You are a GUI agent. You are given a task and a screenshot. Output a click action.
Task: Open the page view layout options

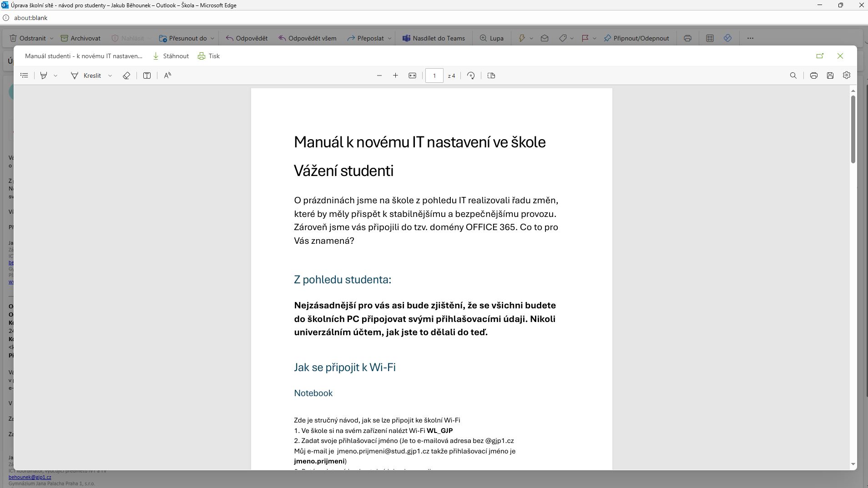pos(491,75)
